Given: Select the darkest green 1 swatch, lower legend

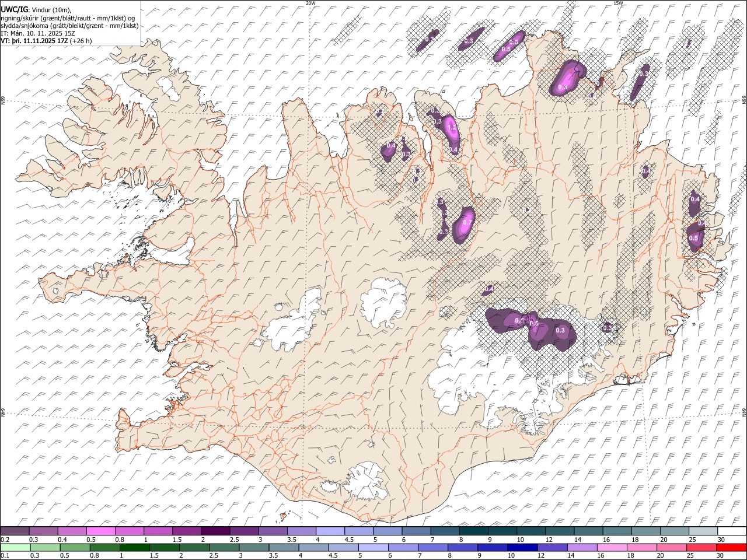Looking at the screenshot, I should click(134, 547).
